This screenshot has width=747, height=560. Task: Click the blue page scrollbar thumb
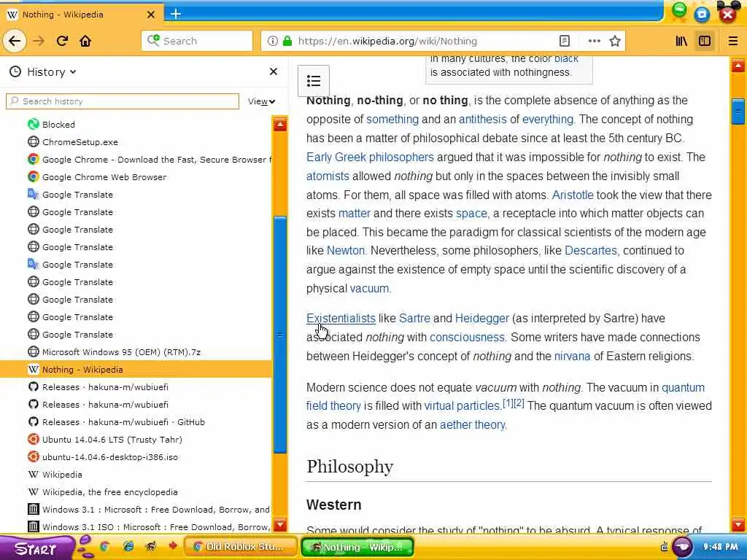click(x=738, y=112)
